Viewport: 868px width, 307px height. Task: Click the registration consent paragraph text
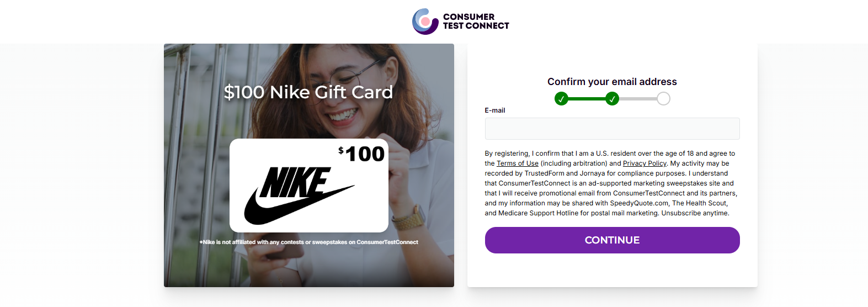coord(611,183)
